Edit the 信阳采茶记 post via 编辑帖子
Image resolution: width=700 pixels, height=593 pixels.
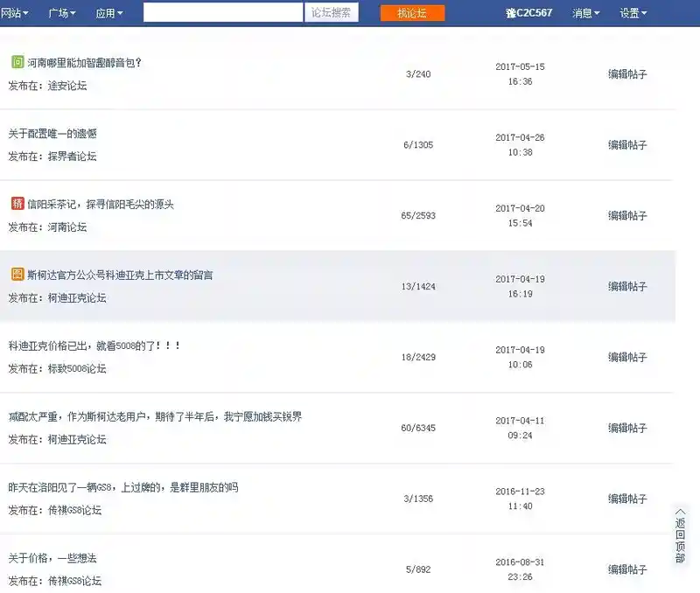pyautogui.click(x=627, y=215)
